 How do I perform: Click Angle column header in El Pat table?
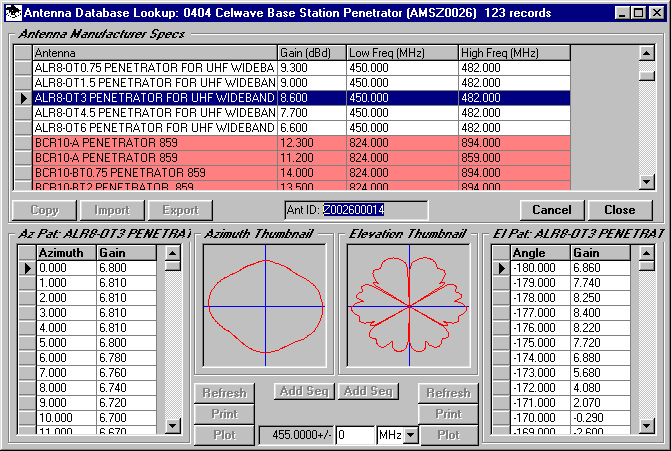540,253
